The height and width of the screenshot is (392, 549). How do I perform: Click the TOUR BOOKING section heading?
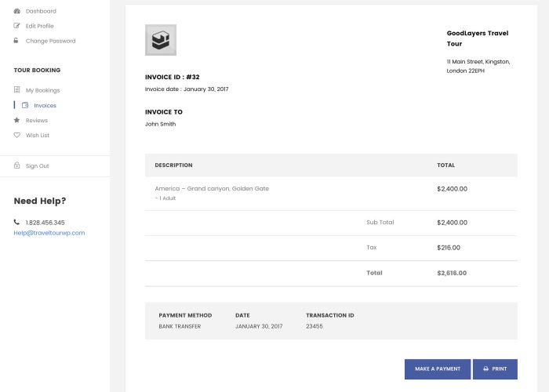pos(37,70)
